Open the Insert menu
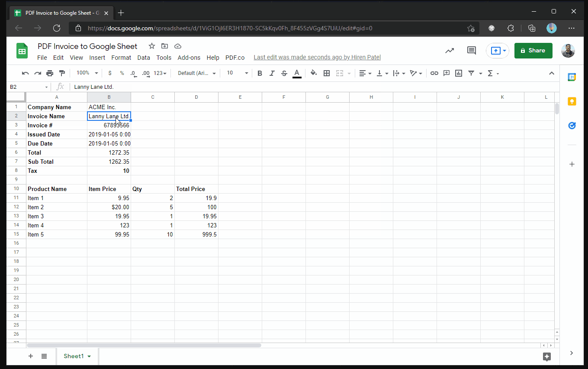 click(x=97, y=58)
